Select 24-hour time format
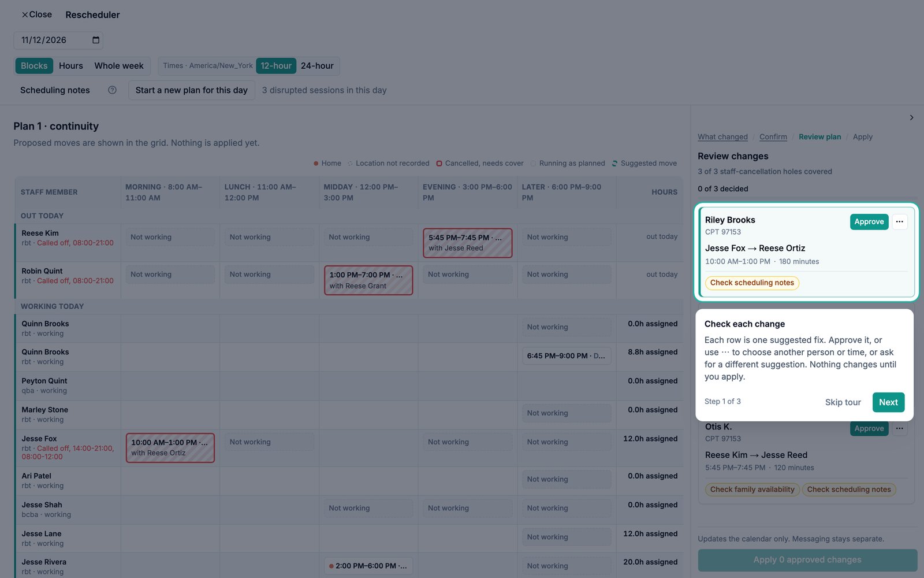 click(317, 66)
